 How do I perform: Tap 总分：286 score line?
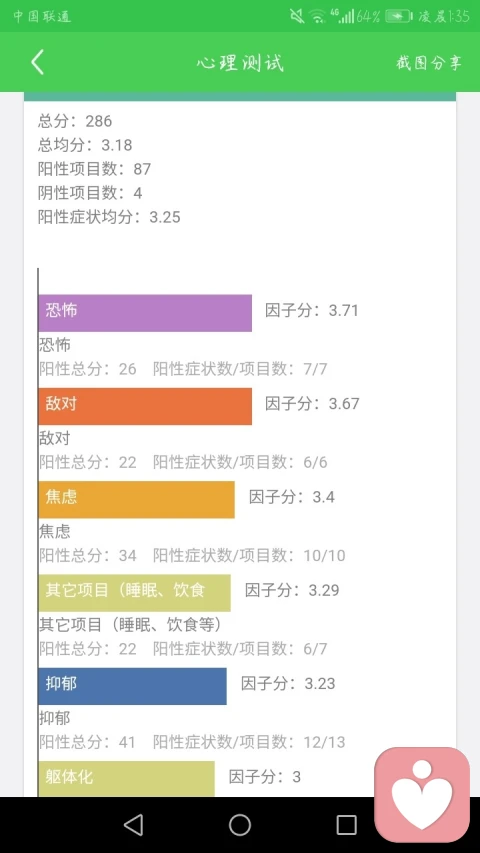pos(75,121)
